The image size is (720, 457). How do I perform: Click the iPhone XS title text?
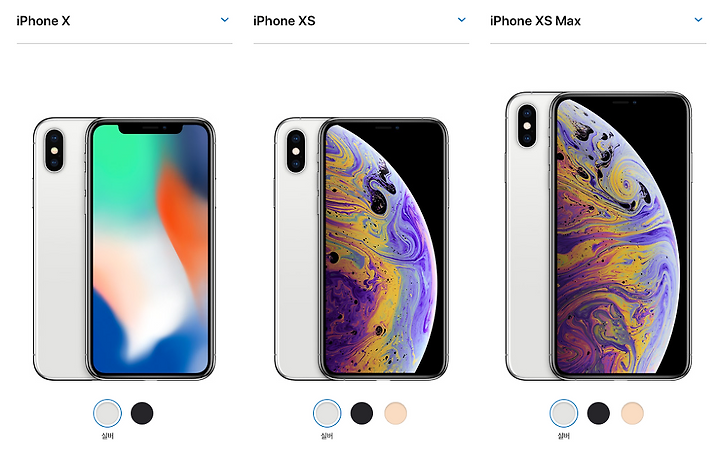click(x=284, y=21)
